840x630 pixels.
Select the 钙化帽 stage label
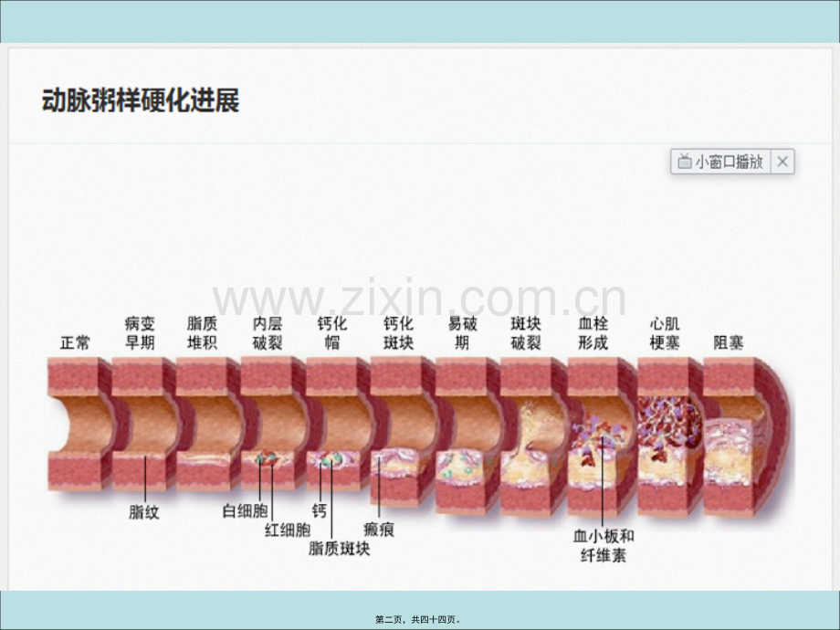click(x=332, y=333)
